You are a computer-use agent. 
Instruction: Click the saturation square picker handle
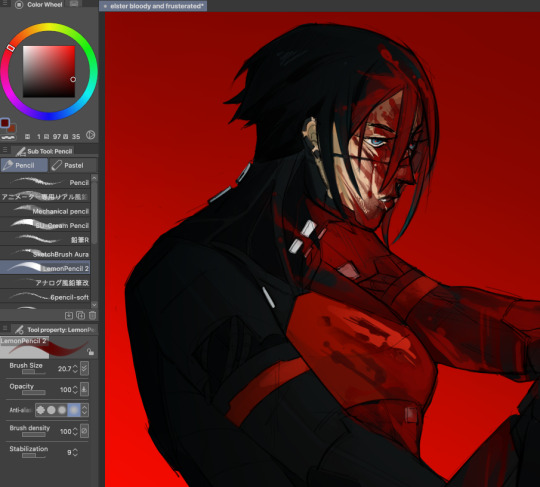pyautogui.click(x=73, y=79)
